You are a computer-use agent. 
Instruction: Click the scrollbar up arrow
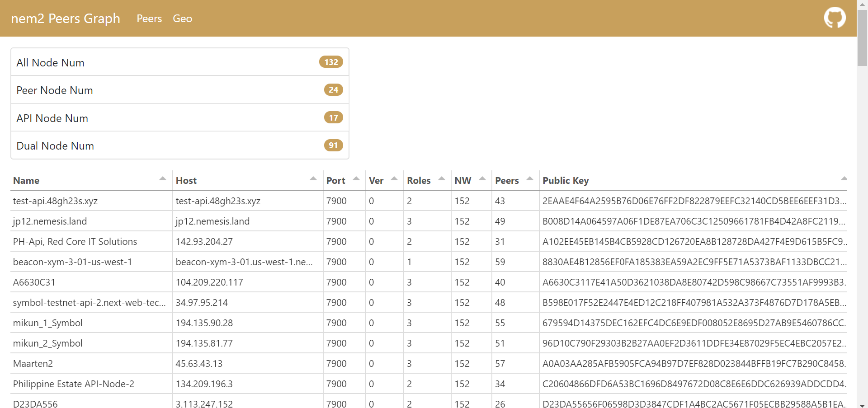point(863,4)
